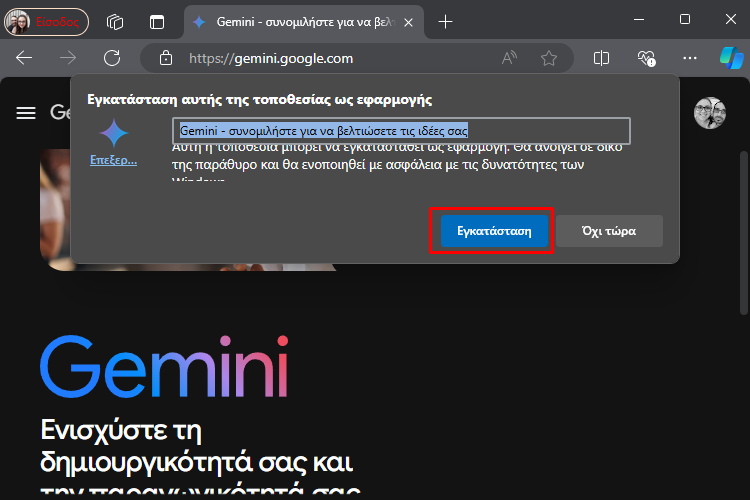This screenshot has width=750, height=500.
Task: Minimize the browser window
Action: (639, 20)
